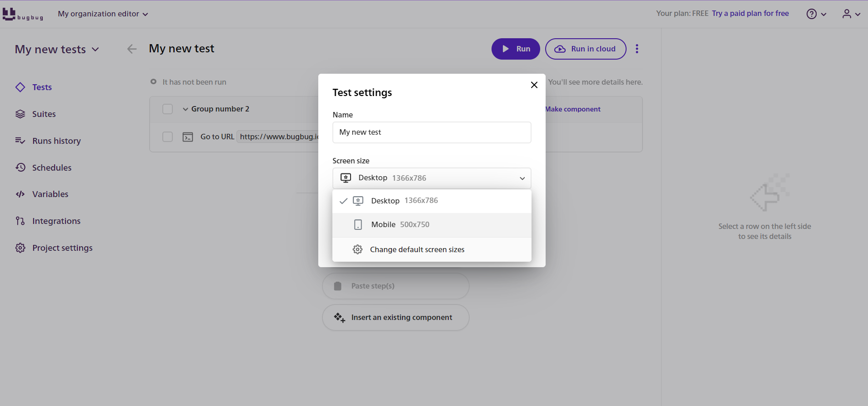Image resolution: width=868 pixels, height=406 pixels.
Task: Click the Suites layers icon
Action: (x=20, y=114)
